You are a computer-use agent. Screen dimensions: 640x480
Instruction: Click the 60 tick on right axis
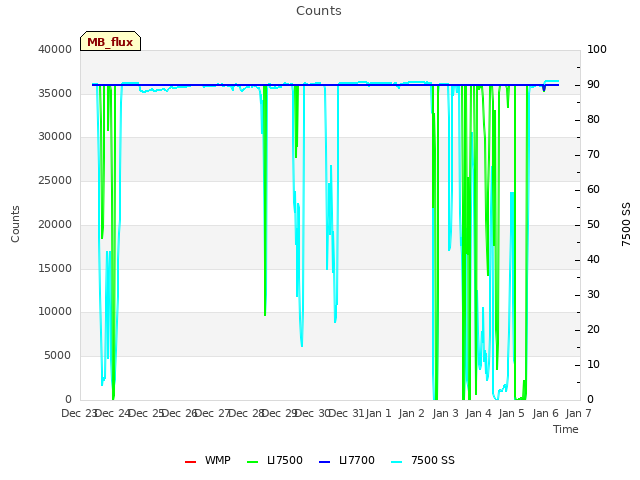pyautogui.click(x=593, y=190)
